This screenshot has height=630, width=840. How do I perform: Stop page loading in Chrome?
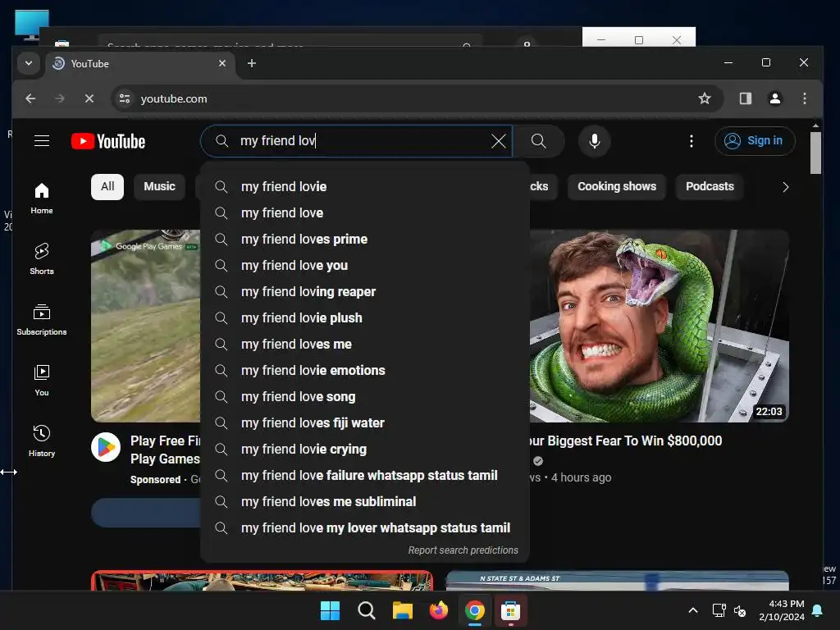tap(89, 98)
